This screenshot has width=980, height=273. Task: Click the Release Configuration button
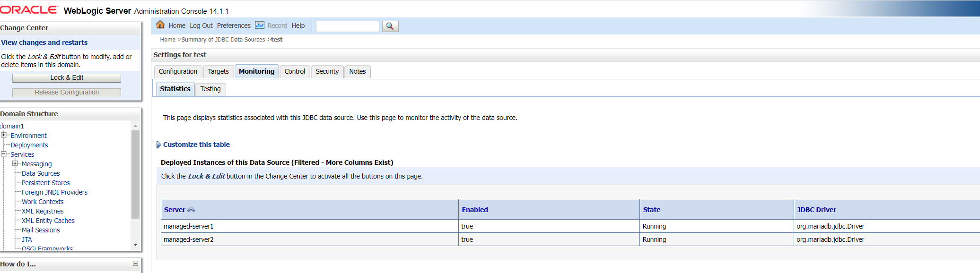[x=67, y=93]
